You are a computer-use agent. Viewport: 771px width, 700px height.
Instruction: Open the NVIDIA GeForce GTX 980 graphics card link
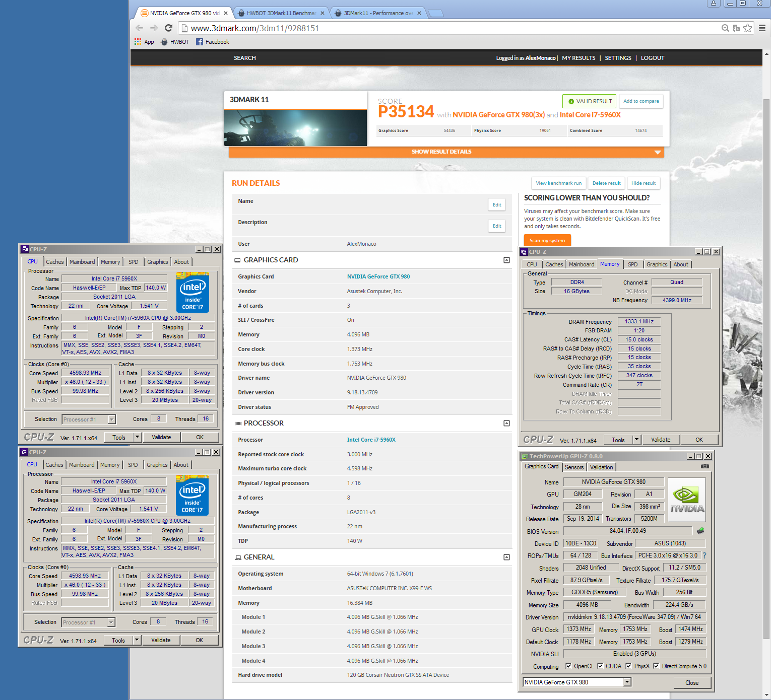pyautogui.click(x=378, y=276)
